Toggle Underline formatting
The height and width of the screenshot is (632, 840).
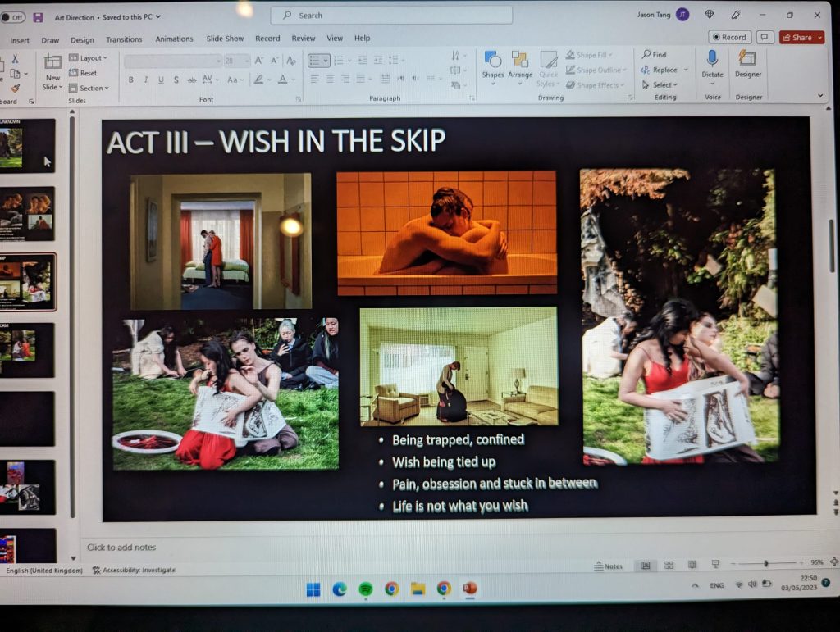(161, 80)
